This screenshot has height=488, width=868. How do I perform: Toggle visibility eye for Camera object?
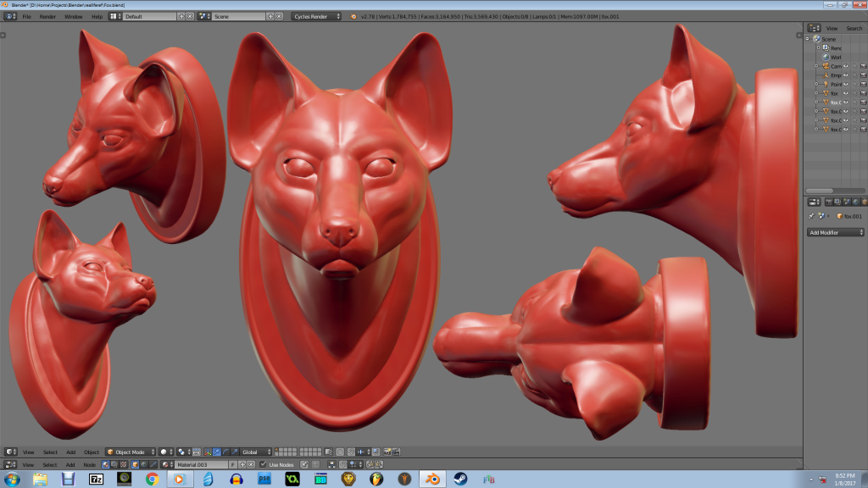[845, 66]
